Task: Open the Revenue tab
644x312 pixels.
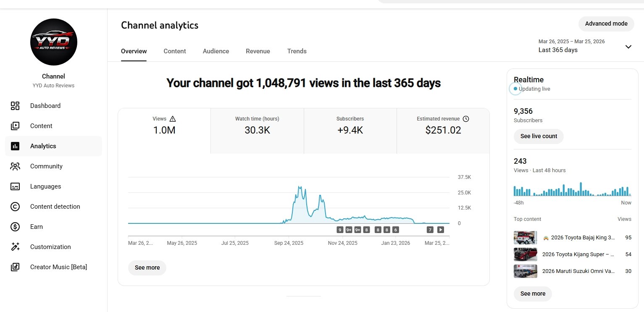Action: tap(258, 51)
